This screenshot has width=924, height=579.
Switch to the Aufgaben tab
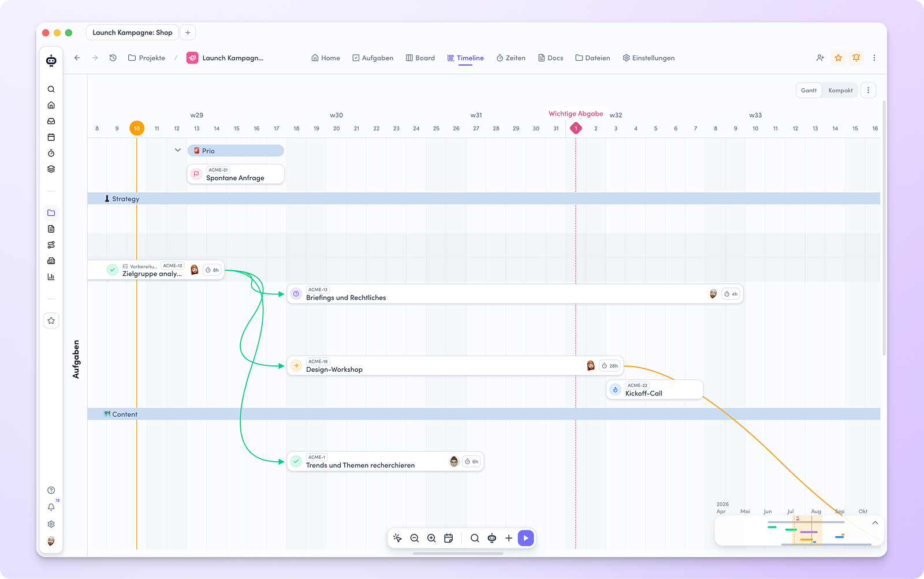coord(372,58)
